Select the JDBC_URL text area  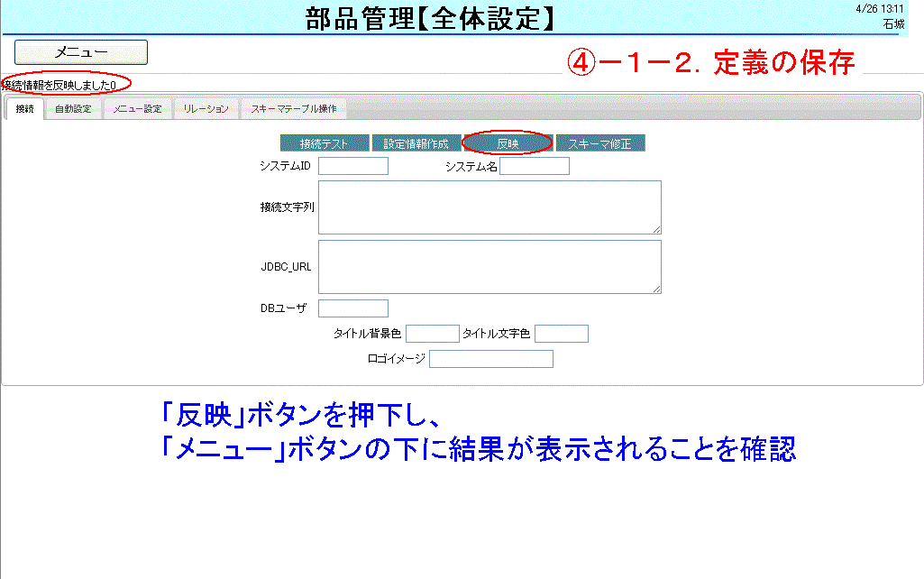click(489, 266)
